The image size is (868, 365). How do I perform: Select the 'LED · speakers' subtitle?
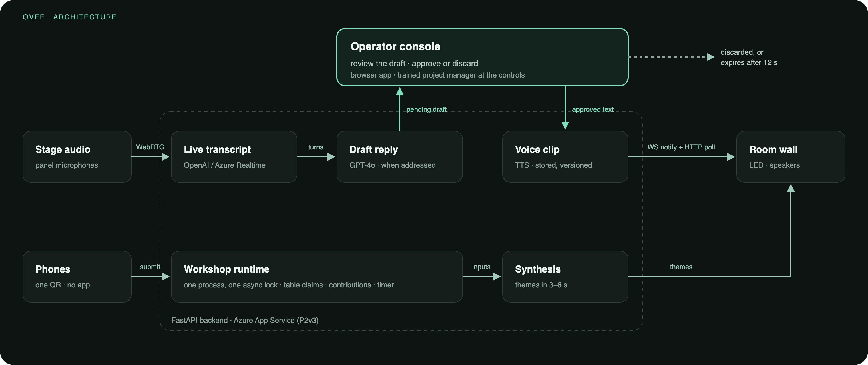tap(774, 165)
